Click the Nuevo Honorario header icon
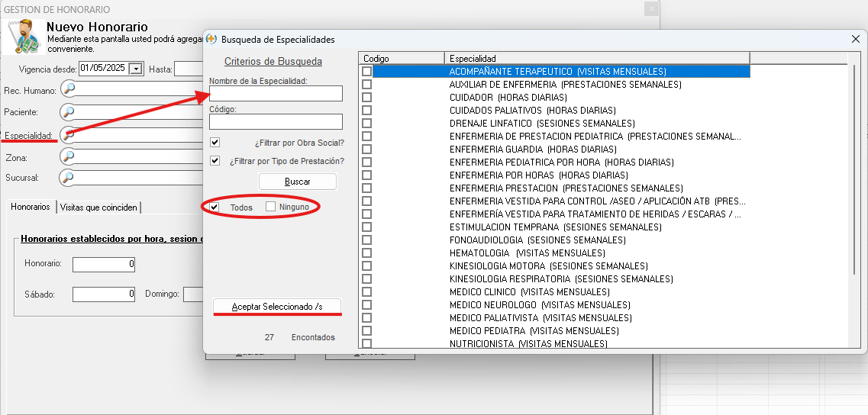This screenshot has width=868, height=415. click(x=24, y=36)
